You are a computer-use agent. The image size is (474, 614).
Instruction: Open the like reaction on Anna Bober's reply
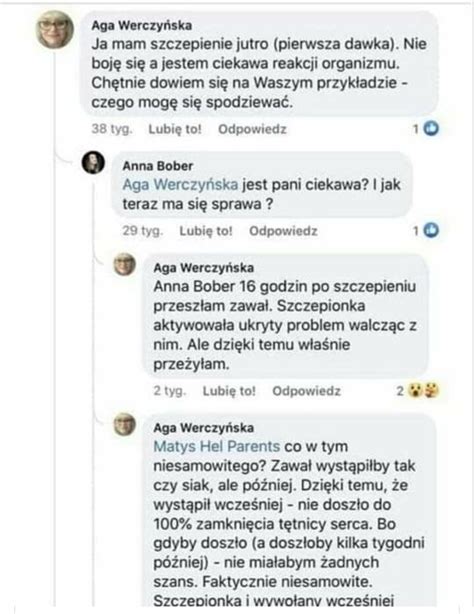click(431, 230)
